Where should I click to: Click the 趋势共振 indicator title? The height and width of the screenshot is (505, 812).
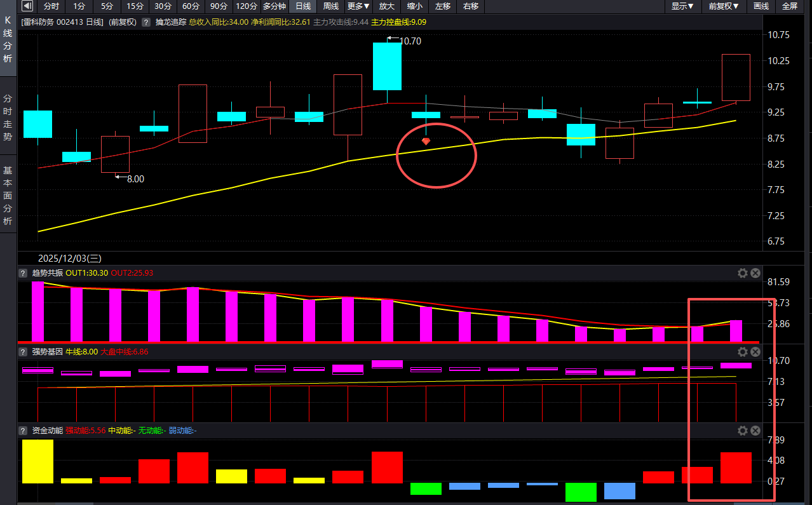48,273
